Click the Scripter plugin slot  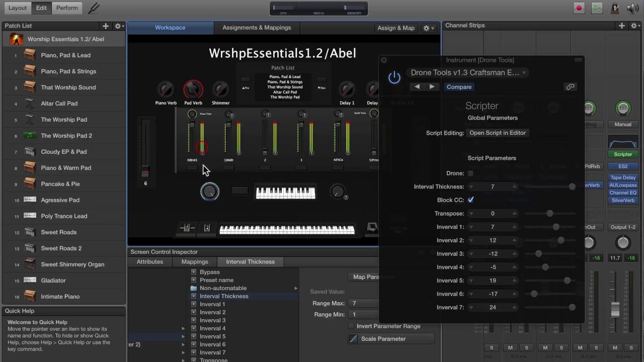622,154
